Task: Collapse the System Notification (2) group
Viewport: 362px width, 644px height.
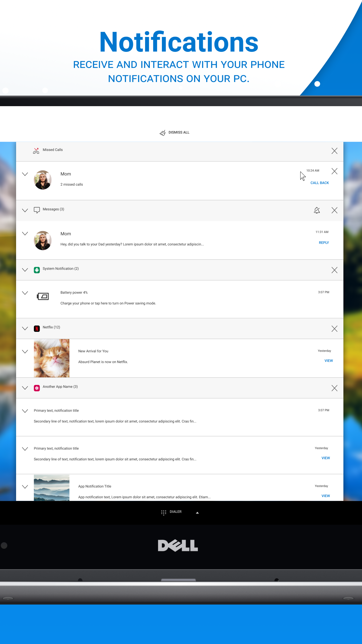Action: 25,270
